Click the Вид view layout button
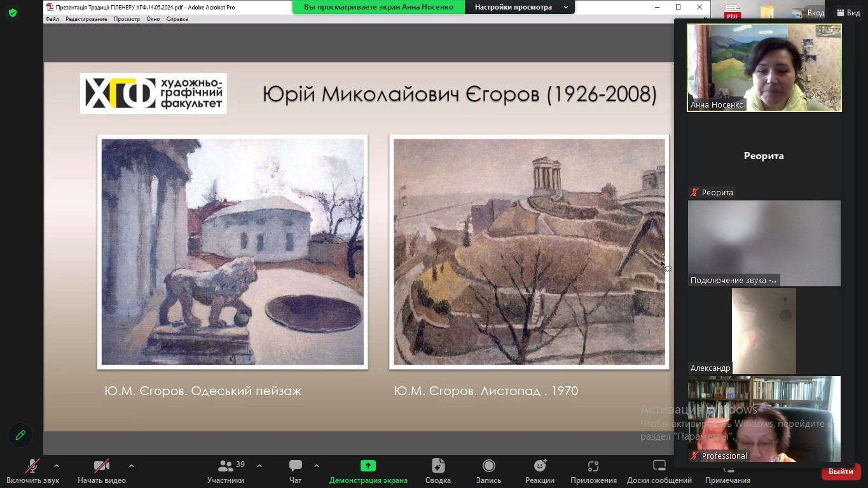The image size is (868, 488). [848, 13]
